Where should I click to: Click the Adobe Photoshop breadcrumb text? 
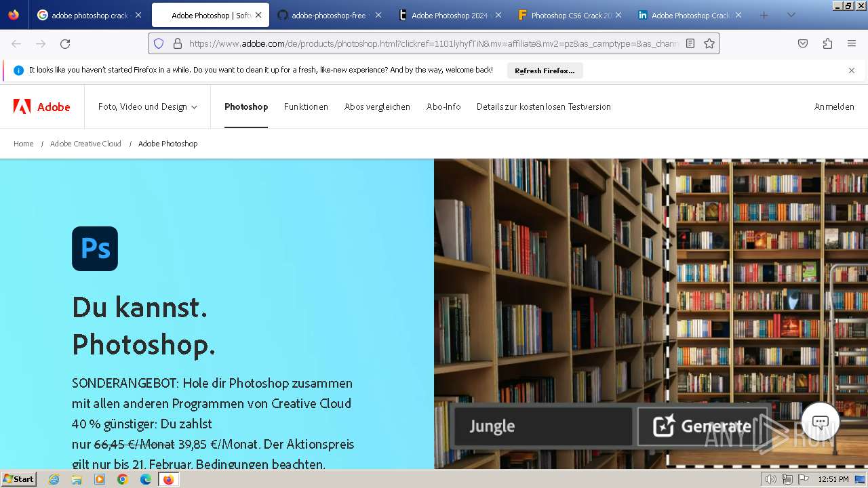(x=168, y=144)
